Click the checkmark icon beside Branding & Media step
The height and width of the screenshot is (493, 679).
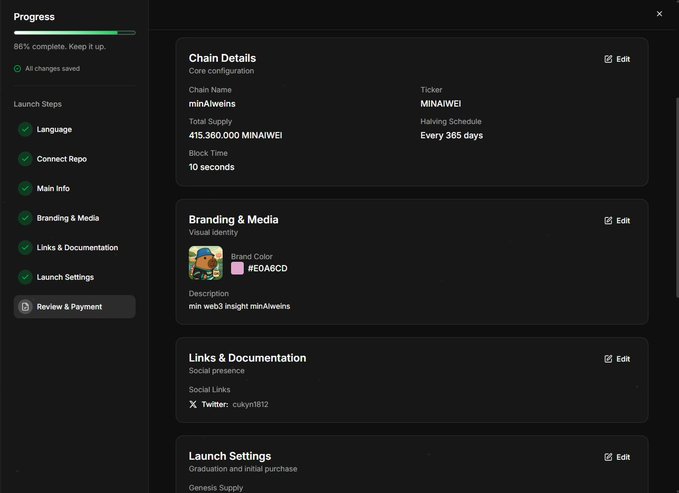pyautogui.click(x=25, y=218)
